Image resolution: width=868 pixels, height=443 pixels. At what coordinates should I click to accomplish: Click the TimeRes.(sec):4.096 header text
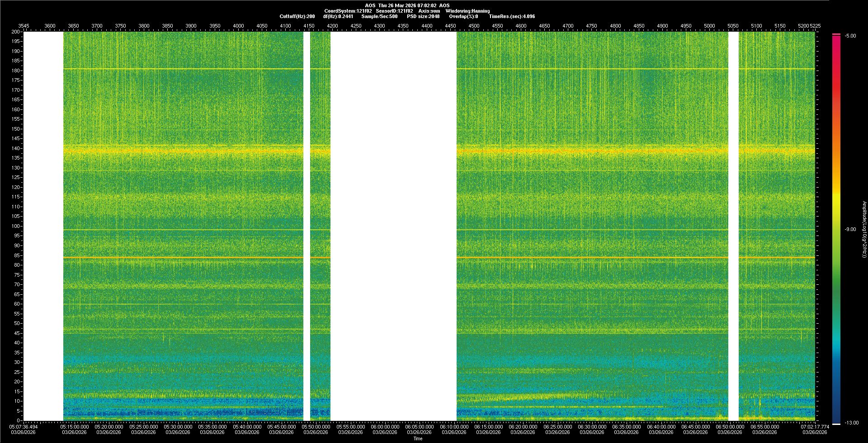click(x=511, y=16)
